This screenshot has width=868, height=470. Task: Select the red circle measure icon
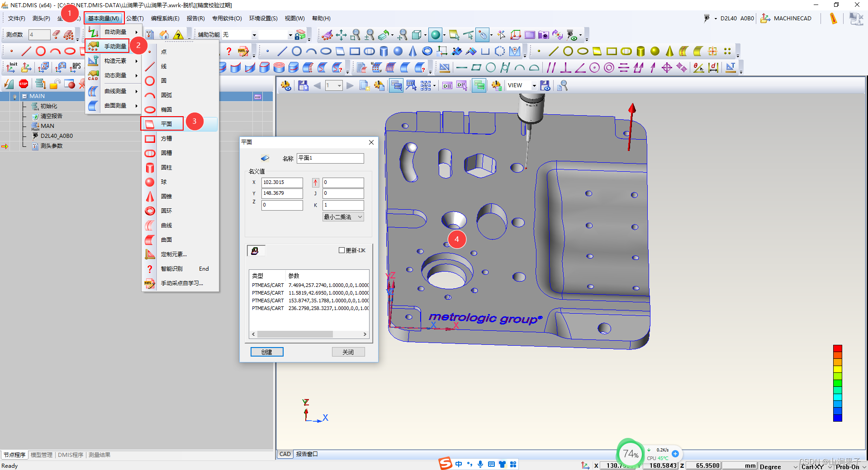(x=41, y=51)
